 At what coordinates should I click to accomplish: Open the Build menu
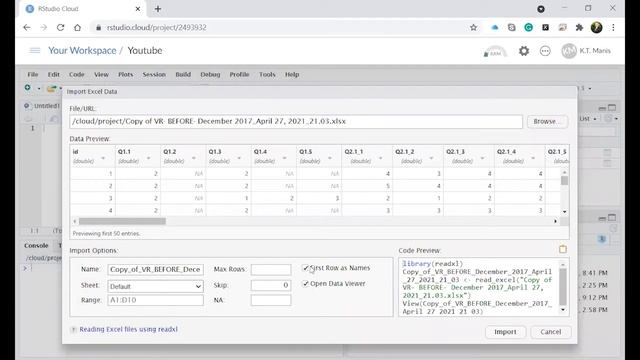[183, 74]
